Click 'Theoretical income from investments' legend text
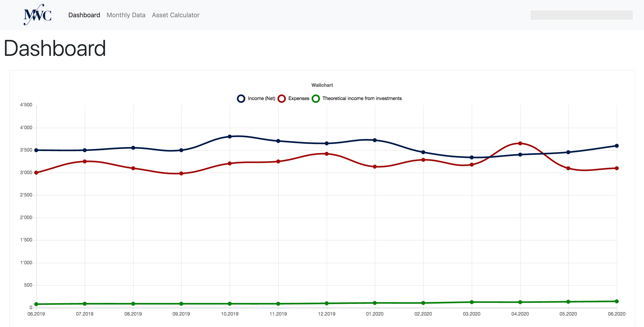The height and width of the screenshot is (327, 644). tap(362, 99)
